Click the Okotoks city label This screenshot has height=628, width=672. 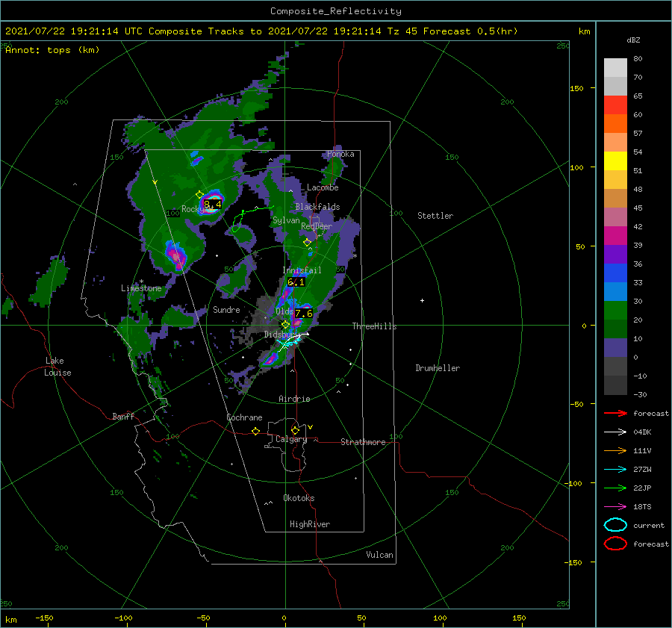[x=299, y=498]
